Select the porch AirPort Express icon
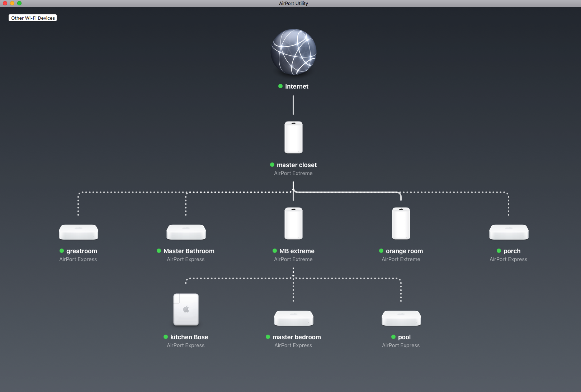Image resolution: width=581 pixels, height=392 pixels. (509, 232)
